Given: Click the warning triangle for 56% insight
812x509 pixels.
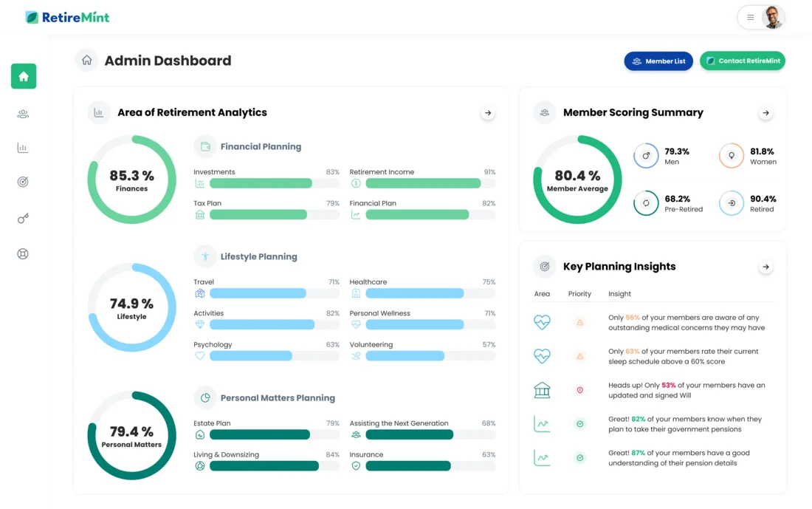Looking at the screenshot, I should (x=580, y=322).
